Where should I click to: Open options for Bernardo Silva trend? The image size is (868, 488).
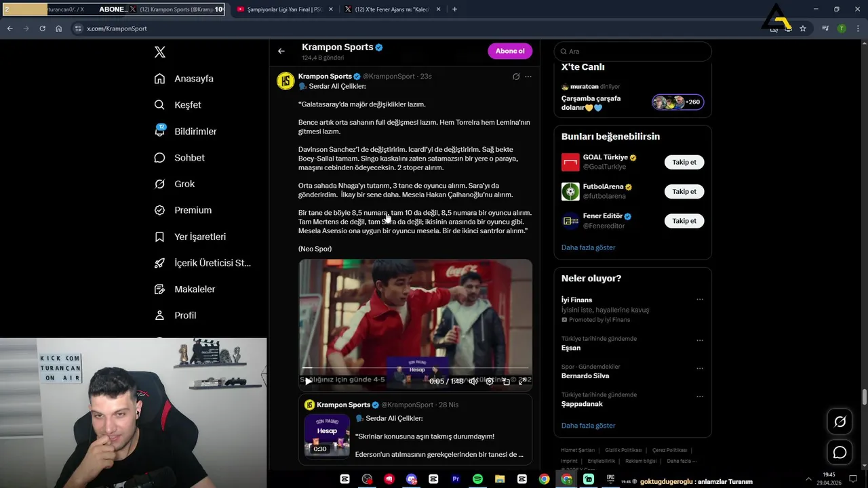coord(700,369)
